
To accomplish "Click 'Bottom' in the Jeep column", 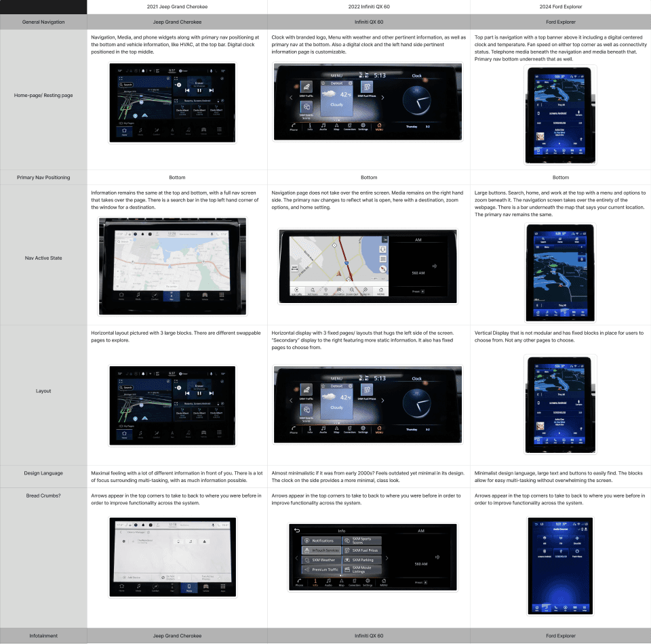I will (177, 177).
